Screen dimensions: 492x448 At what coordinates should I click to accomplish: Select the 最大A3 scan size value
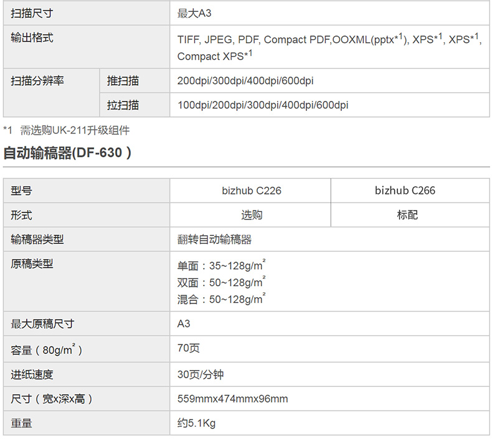(x=194, y=12)
